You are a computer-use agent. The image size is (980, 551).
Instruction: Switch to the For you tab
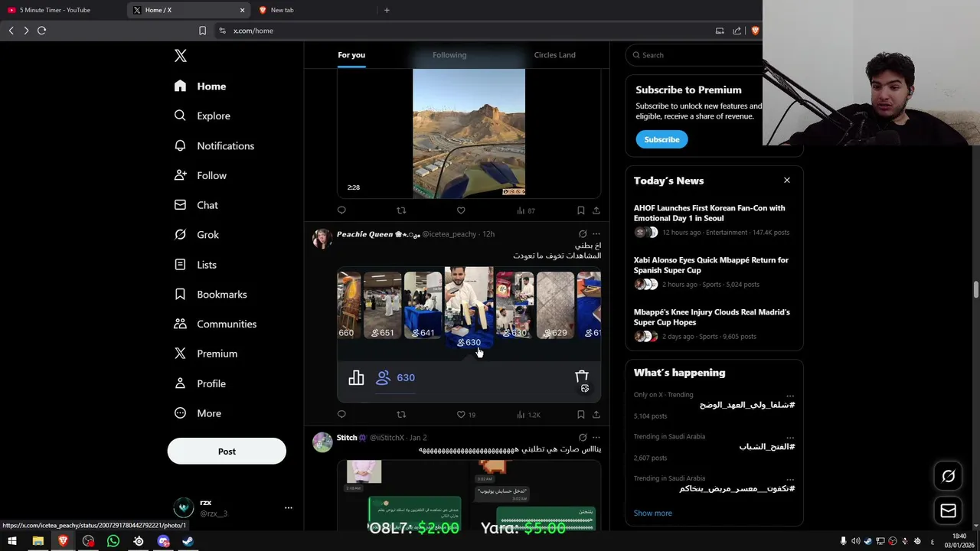coord(351,55)
